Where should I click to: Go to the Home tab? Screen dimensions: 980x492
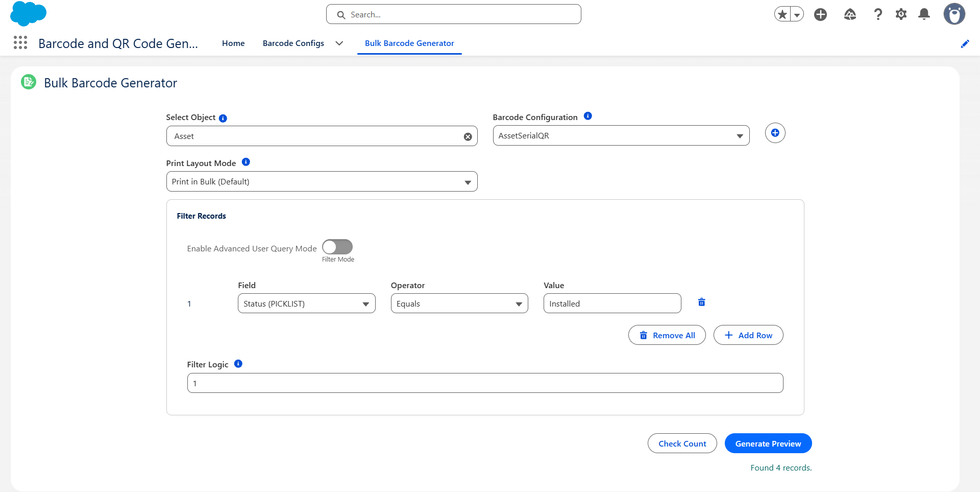click(233, 43)
